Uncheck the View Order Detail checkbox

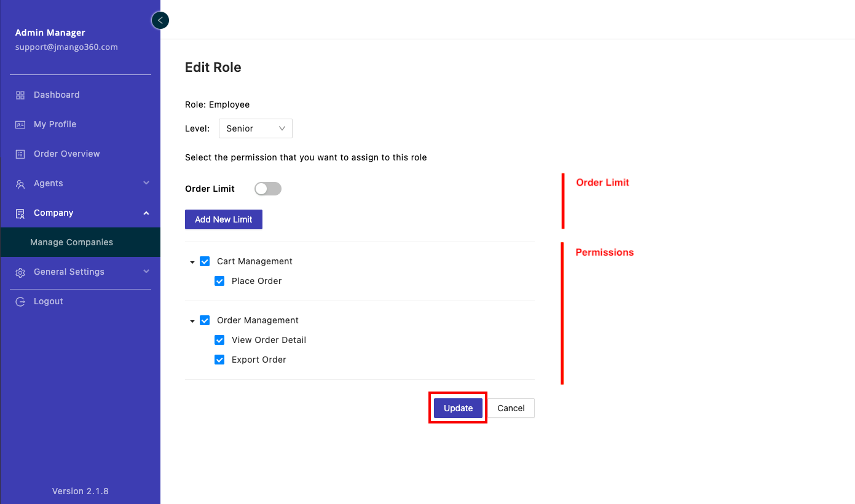(x=219, y=340)
